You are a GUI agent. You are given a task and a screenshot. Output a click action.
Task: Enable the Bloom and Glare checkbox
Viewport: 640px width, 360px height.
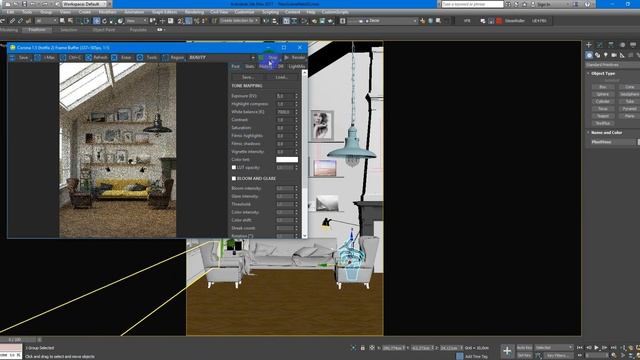pos(234,178)
